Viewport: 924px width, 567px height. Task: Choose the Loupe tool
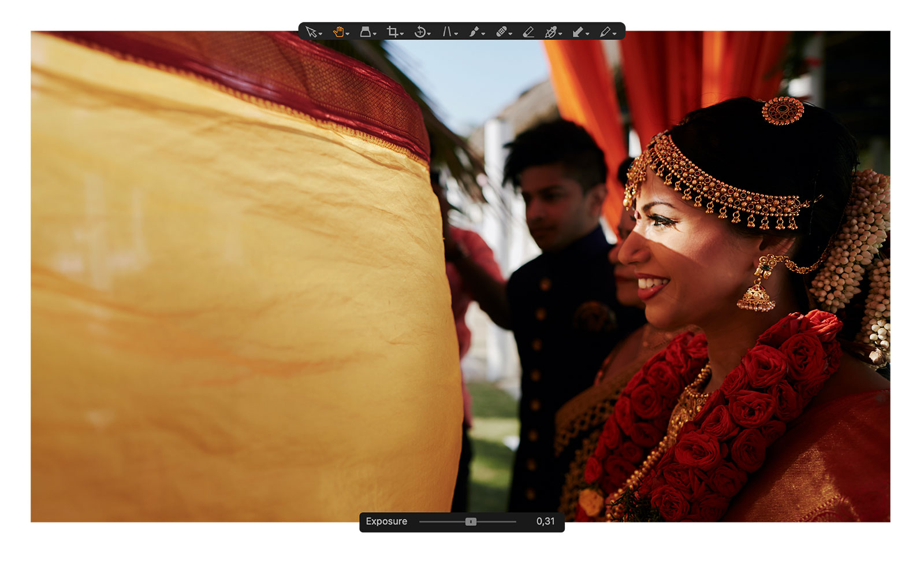pos(365,32)
